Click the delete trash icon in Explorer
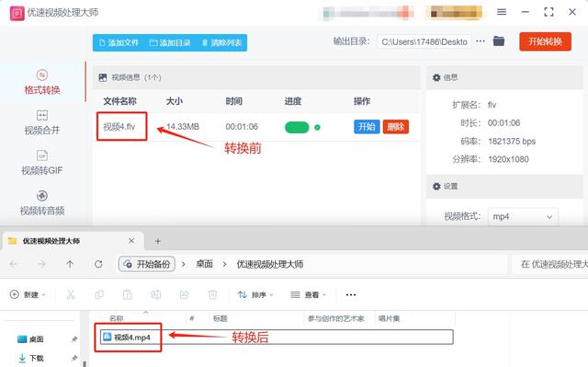Screen dimensions: 588x367 click(x=212, y=295)
